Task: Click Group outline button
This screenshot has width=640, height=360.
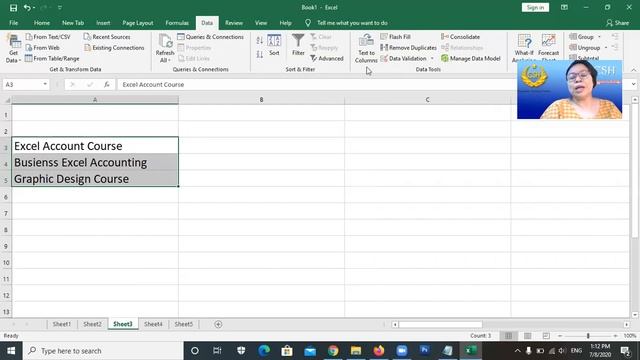Action: (582, 37)
